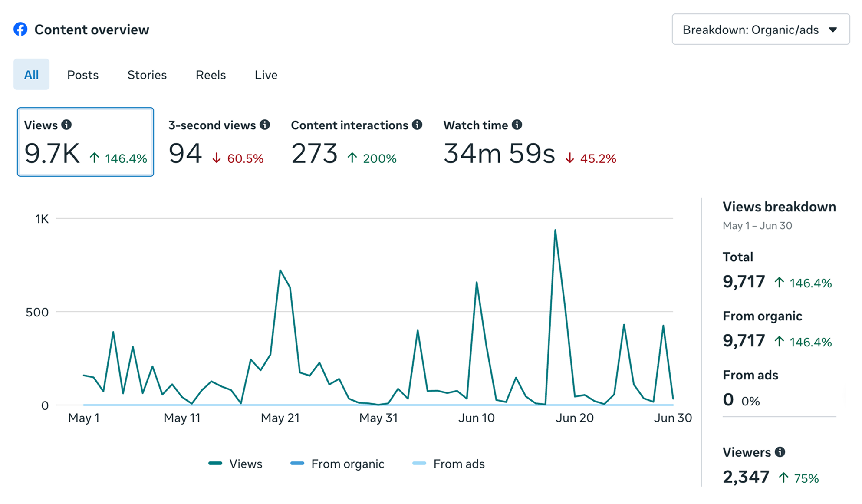Click the From organic blue swatch
This screenshot has width=862, height=504.
tap(297, 463)
